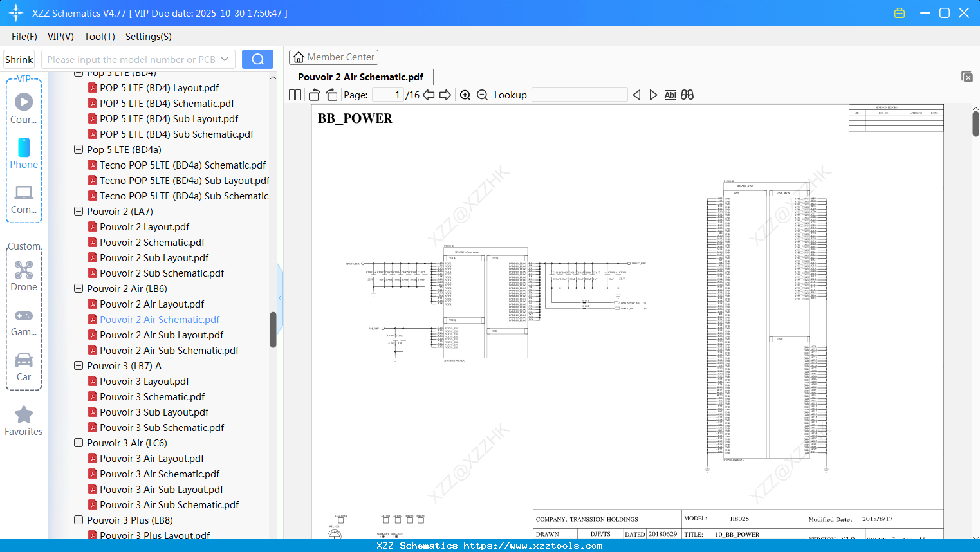Viewport: 980px width, 552px height.
Task: Rotate the page counterclockwise
Action: pyautogui.click(x=313, y=94)
